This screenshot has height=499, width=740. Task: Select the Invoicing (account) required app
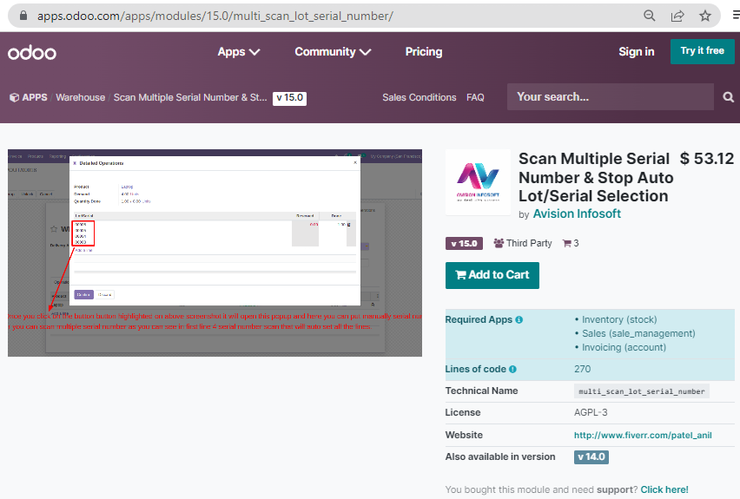(x=624, y=347)
